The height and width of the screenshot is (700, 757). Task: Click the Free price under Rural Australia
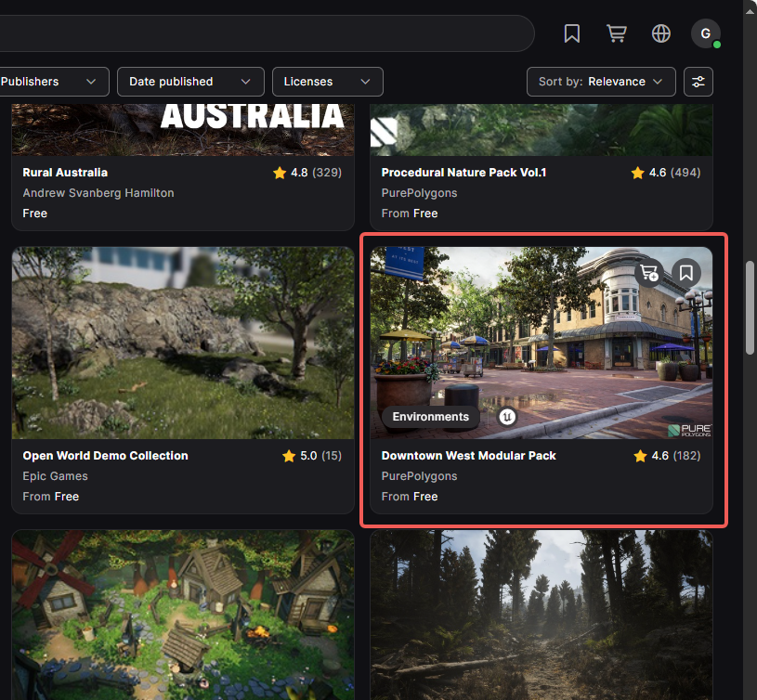click(34, 214)
